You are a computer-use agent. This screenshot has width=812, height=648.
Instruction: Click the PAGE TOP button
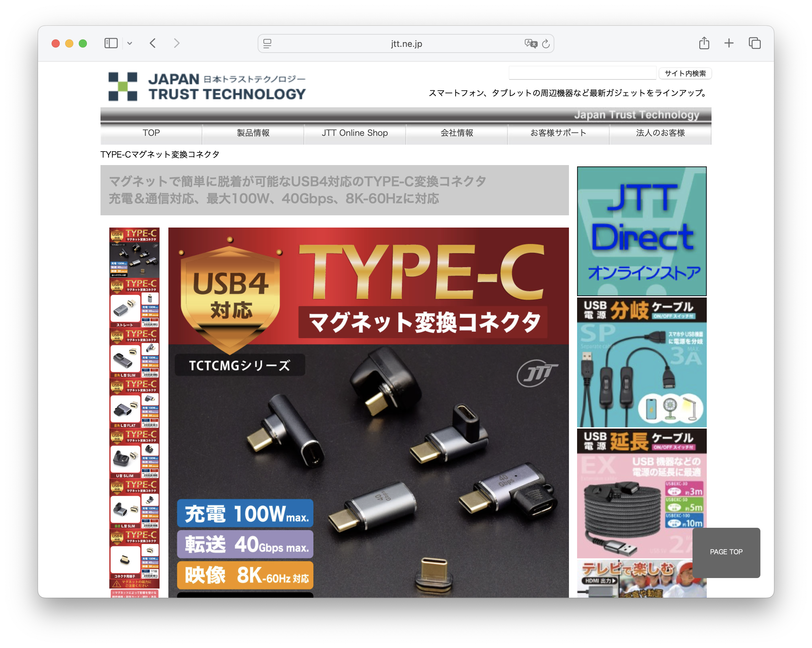726,552
